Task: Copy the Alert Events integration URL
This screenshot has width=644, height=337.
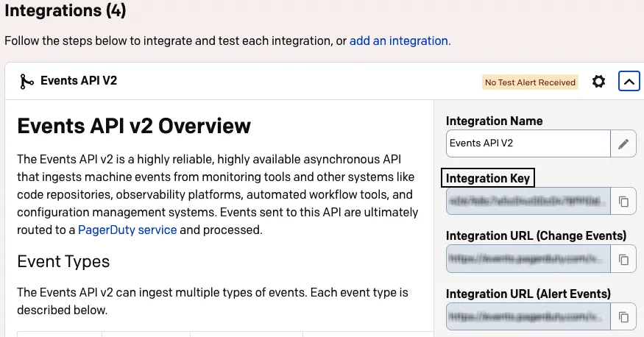Action: [x=623, y=316]
